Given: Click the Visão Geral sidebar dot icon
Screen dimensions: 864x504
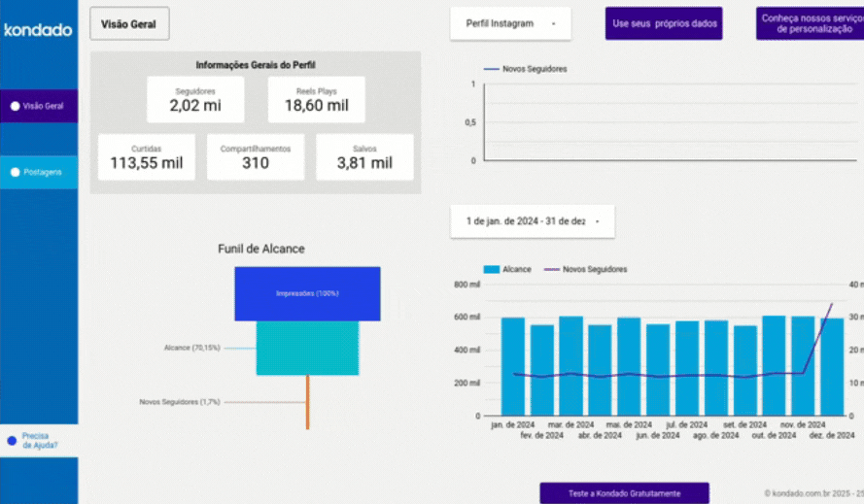Looking at the screenshot, I should click(15, 106).
